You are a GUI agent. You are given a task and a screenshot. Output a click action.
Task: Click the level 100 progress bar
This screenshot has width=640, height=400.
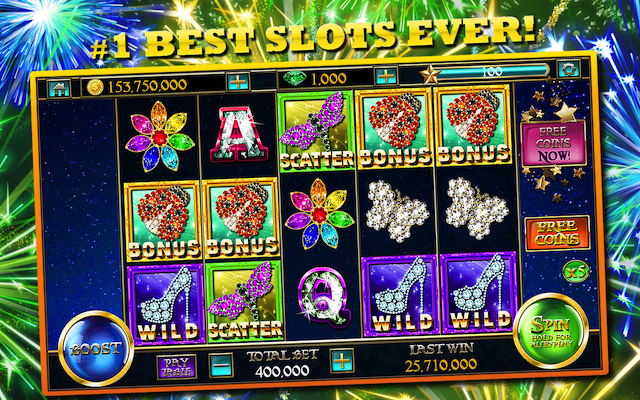(x=492, y=71)
